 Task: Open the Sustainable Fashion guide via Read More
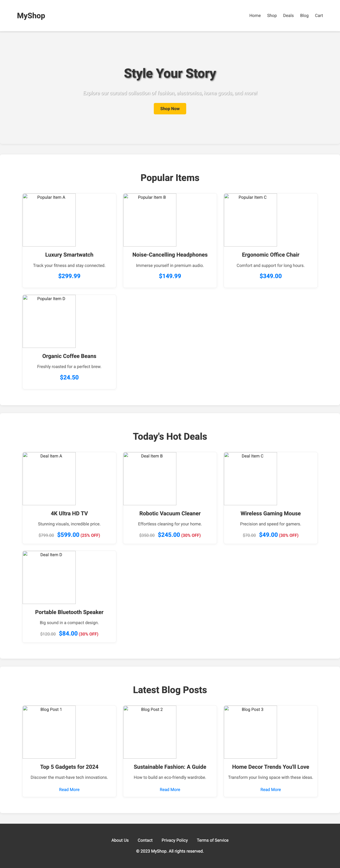coord(170,789)
